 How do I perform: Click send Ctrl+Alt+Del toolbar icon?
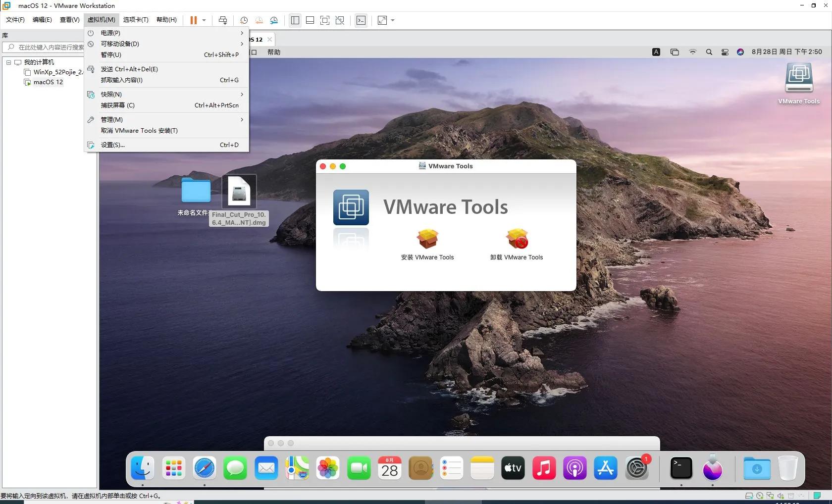(x=223, y=20)
